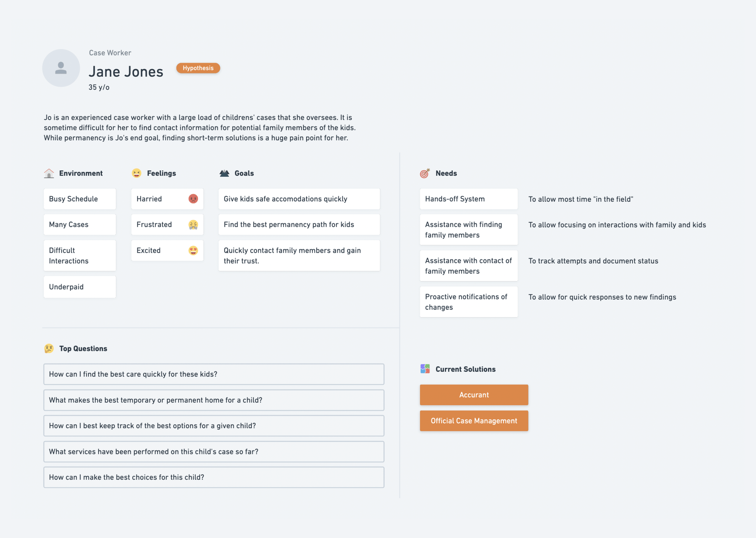Select the Proactive notifications of changes card
756x538 pixels.
[x=469, y=302]
